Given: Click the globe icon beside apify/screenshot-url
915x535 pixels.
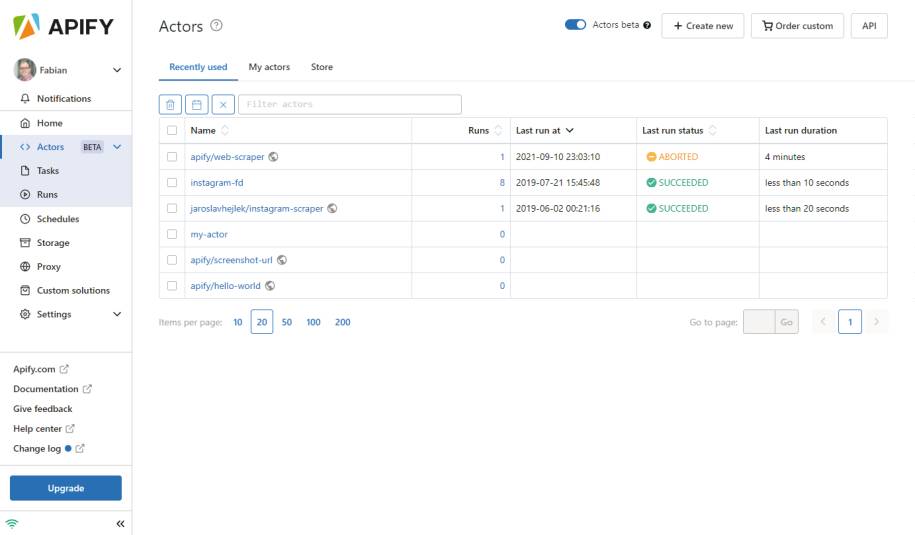Looking at the screenshot, I should [x=282, y=260].
